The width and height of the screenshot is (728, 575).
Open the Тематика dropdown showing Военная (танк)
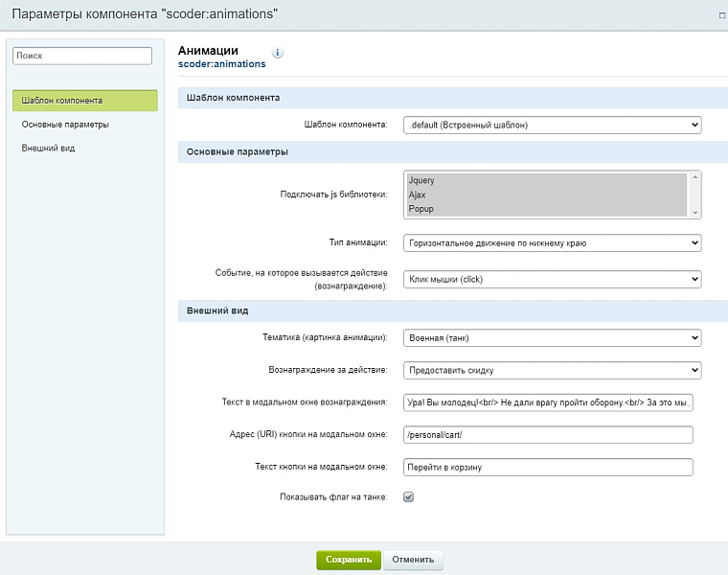552,338
